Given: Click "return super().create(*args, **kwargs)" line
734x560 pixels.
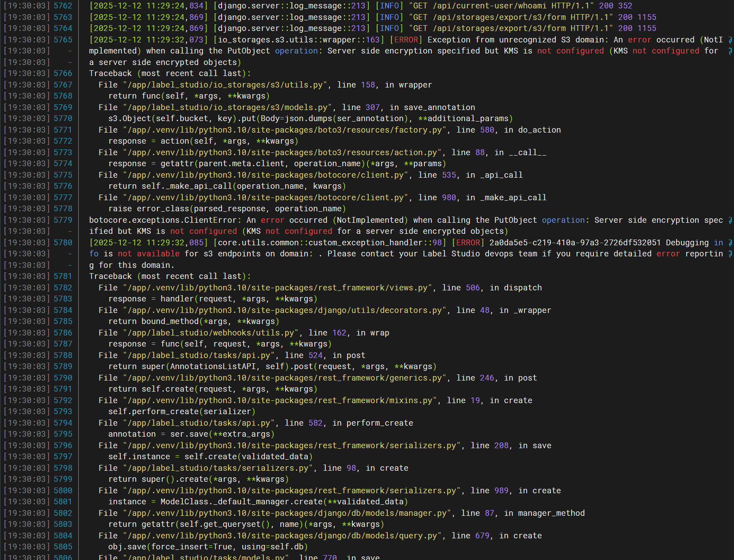Looking at the screenshot, I should (x=199, y=479).
